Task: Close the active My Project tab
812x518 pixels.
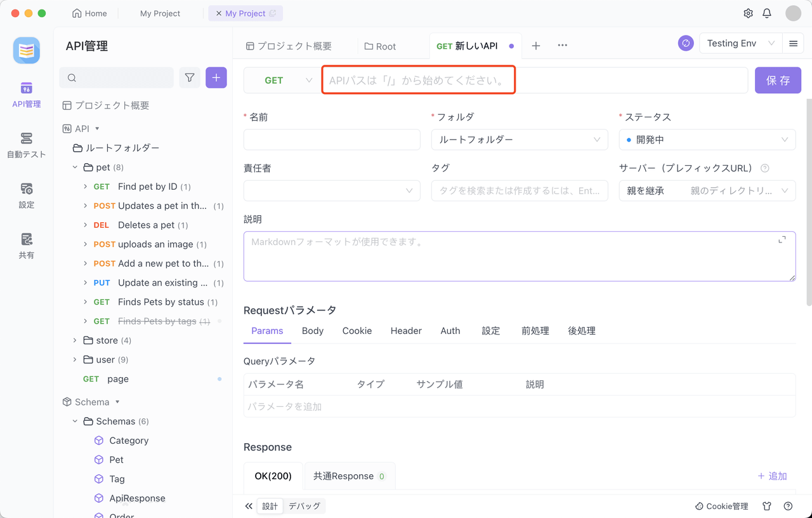Action: coord(219,13)
